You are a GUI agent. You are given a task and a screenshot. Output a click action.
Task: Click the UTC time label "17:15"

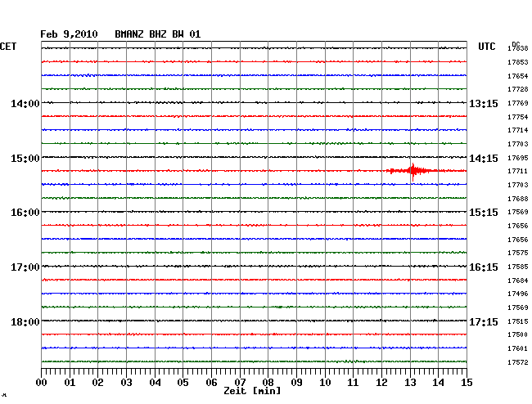point(484,321)
